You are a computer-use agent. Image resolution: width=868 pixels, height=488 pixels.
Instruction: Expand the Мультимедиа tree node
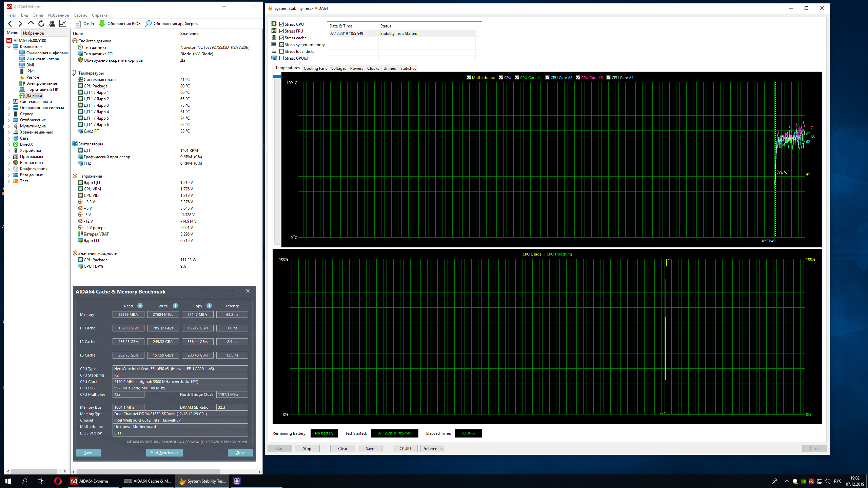point(9,126)
